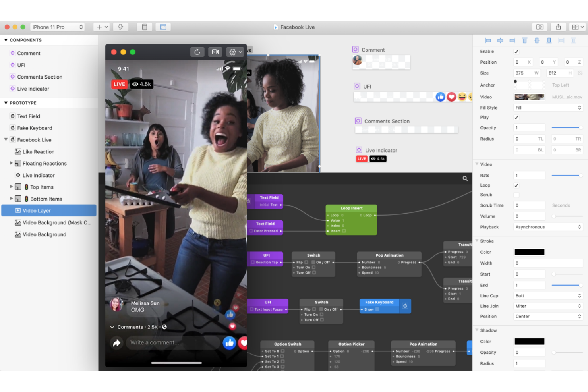Click the record video icon in the preview window

[x=215, y=52]
